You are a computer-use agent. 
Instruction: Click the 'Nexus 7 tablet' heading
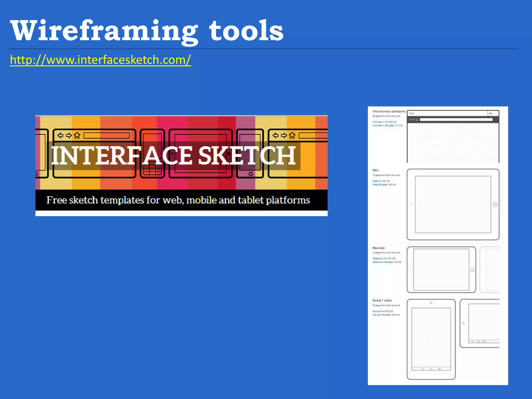pyautogui.click(x=382, y=300)
